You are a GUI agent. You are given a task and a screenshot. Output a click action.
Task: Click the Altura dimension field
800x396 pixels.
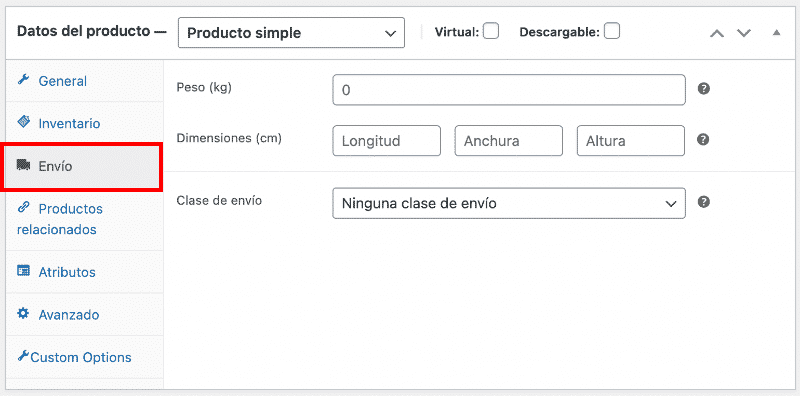tap(631, 141)
